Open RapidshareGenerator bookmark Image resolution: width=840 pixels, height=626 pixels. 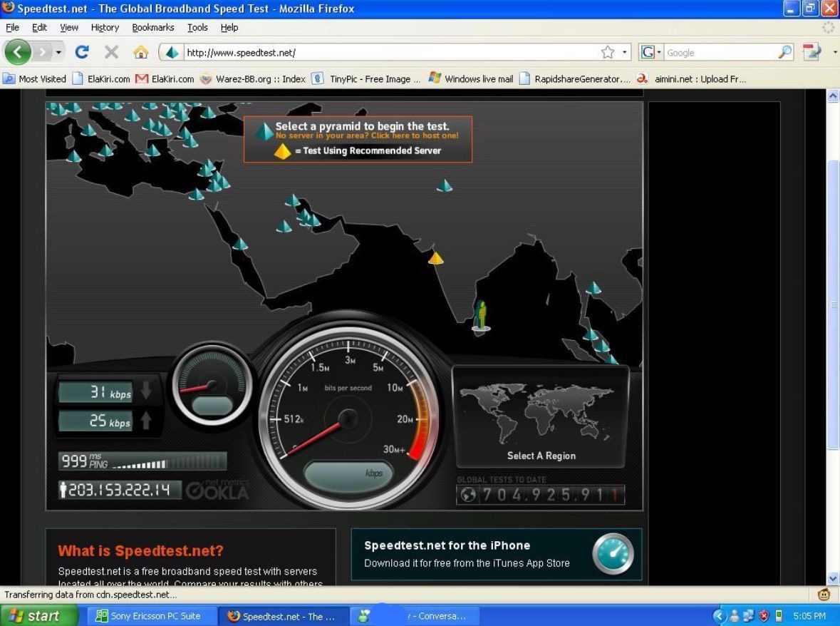click(x=576, y=79)
